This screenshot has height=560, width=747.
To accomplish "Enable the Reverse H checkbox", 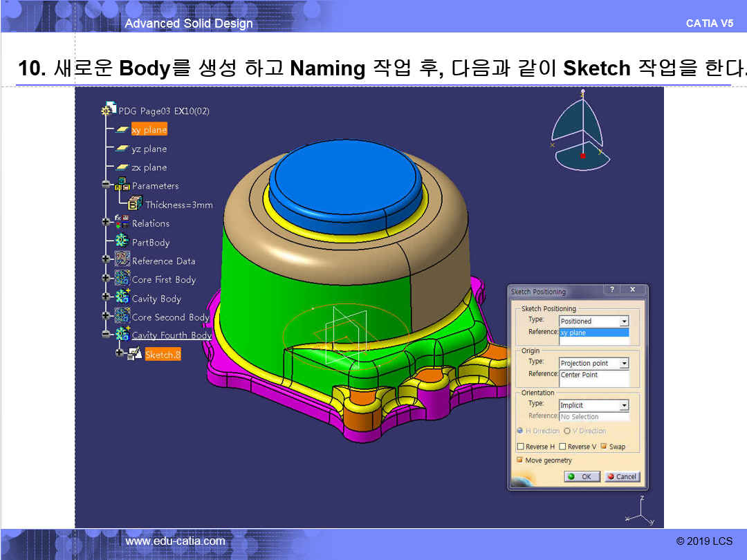I will coord(520,447).
